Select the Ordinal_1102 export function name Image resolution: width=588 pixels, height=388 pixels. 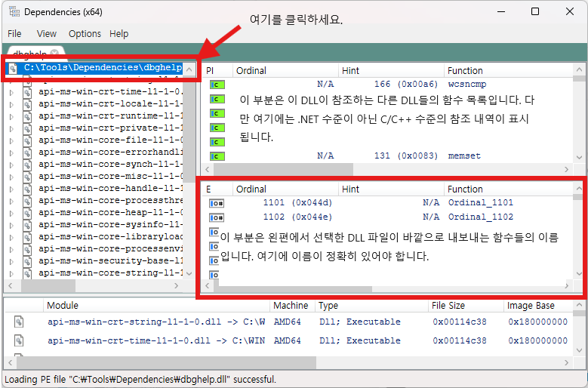coord(480,217)
